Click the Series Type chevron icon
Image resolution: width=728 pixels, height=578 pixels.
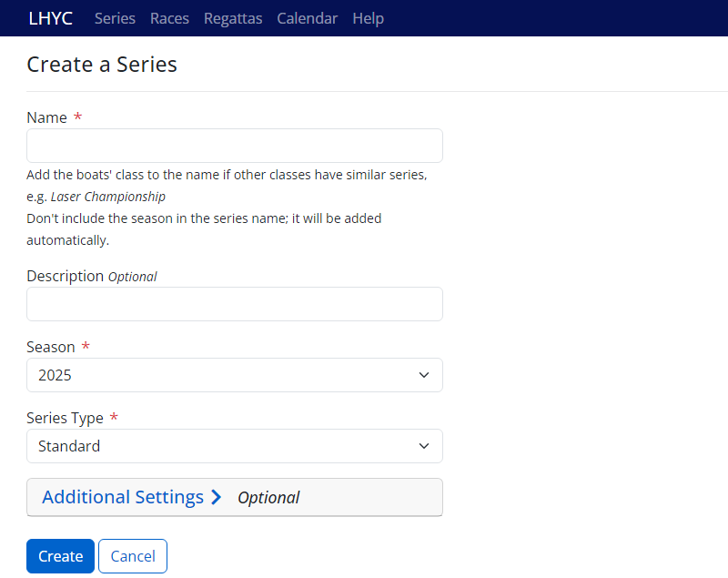tap(423, 446)
